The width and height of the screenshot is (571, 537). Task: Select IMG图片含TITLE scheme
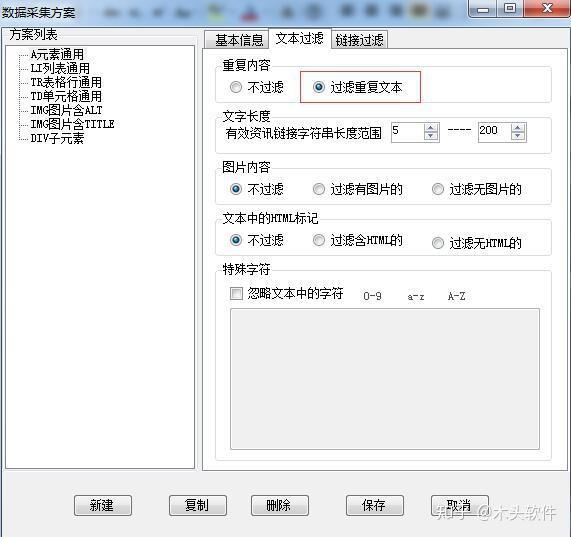(x=72, y=124)
